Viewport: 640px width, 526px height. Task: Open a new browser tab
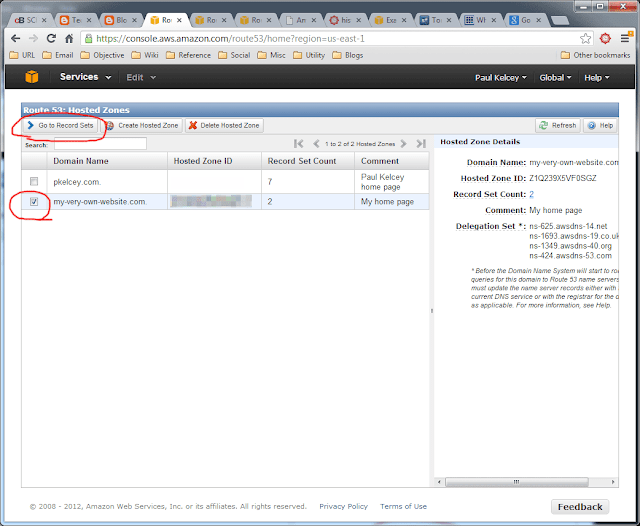coord(560,20)
